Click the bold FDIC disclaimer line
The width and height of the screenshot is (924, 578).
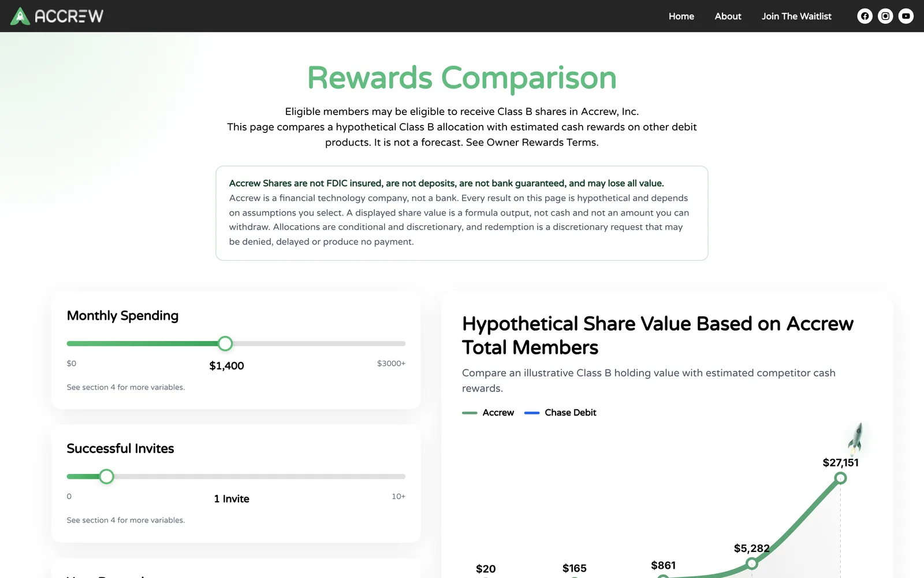coord(446,183)
